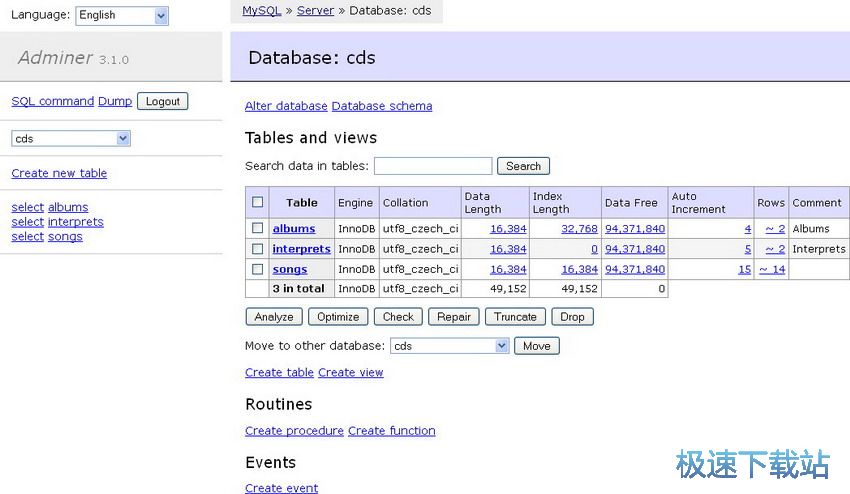Open the Move to other database dropdown
850x494 pixels.
(449, 345)
